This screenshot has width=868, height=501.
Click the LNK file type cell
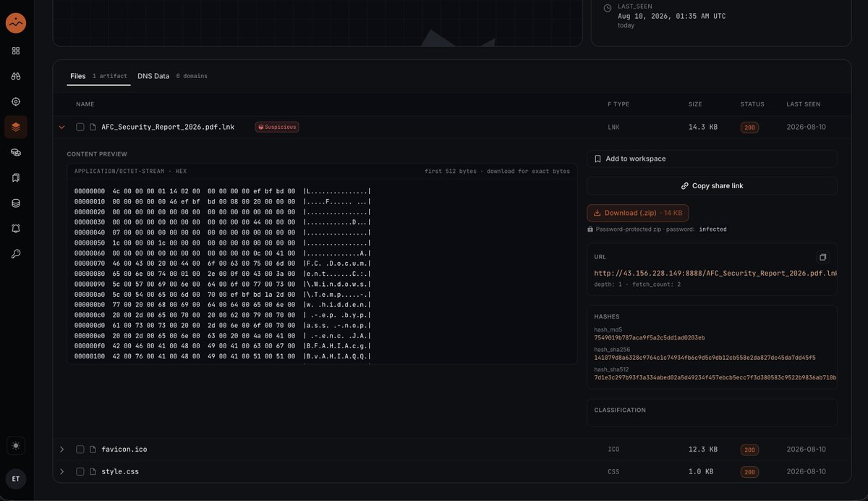click(x=613, y=127)
